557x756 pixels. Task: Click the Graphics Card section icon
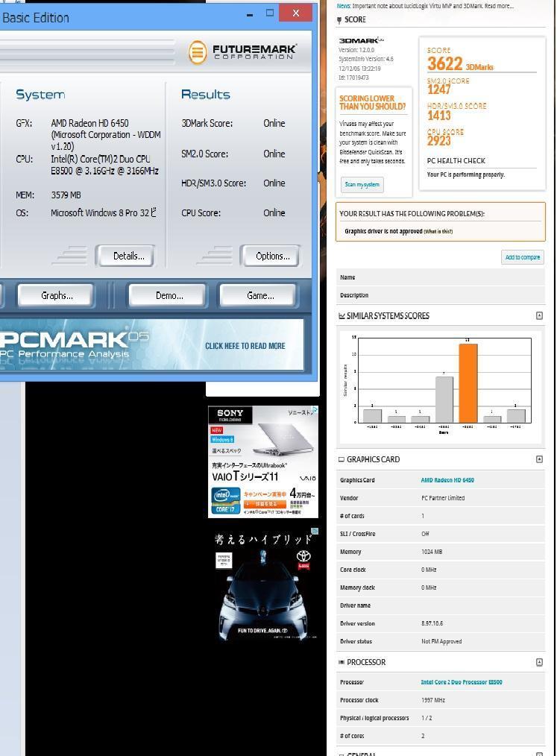pos(342,459)
